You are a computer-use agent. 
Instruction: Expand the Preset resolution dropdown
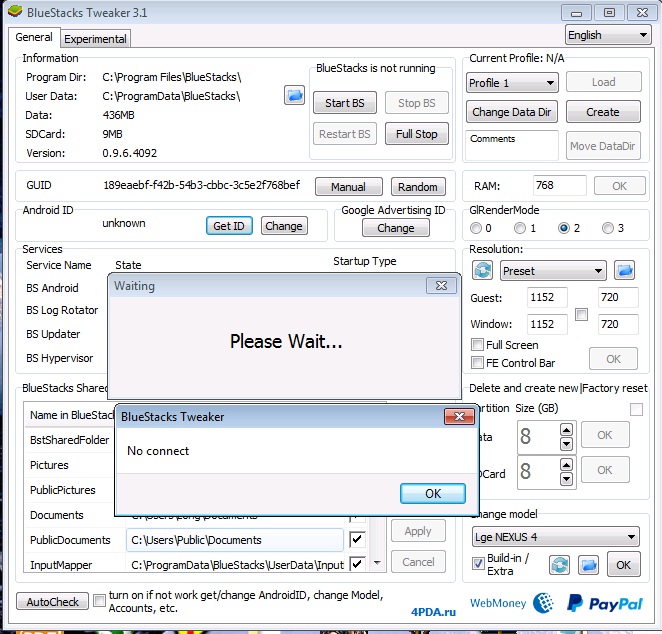pos(553,271)
